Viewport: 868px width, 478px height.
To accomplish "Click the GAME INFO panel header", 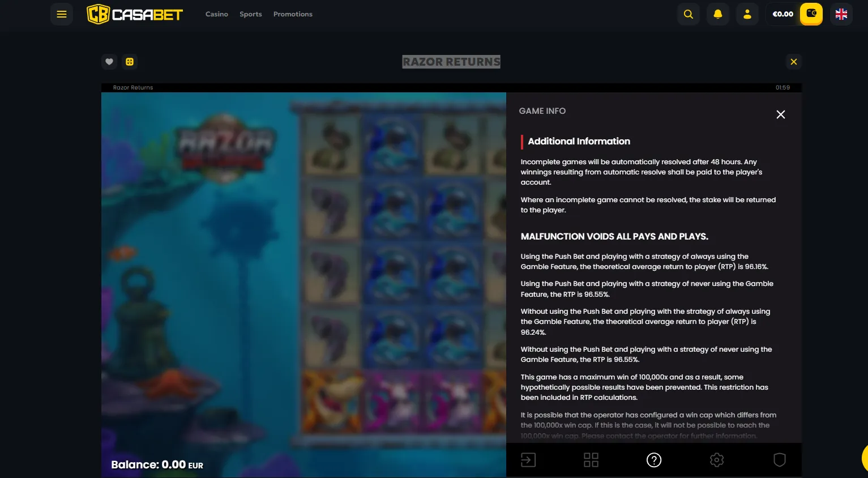I will tap(542, 111).
